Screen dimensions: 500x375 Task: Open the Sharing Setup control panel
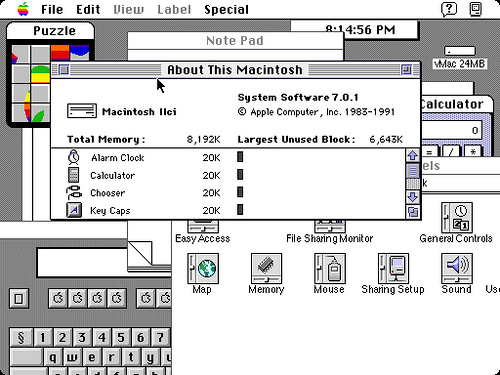point(393,268)
